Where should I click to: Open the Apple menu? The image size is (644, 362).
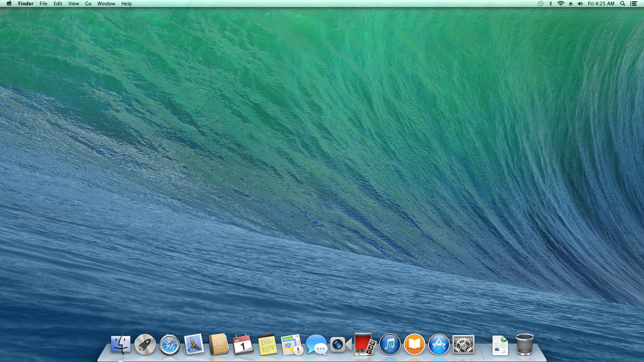point(9,4)
